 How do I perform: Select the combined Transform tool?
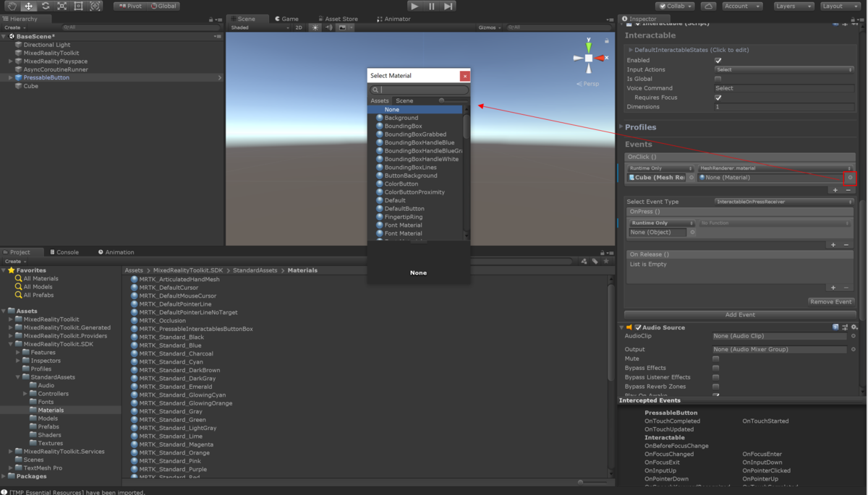click(x=95, y=6)
